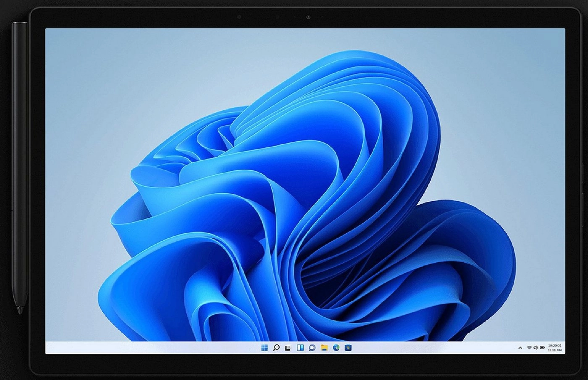Open the Wi-Fi network status icon

[x=530, y=347]
